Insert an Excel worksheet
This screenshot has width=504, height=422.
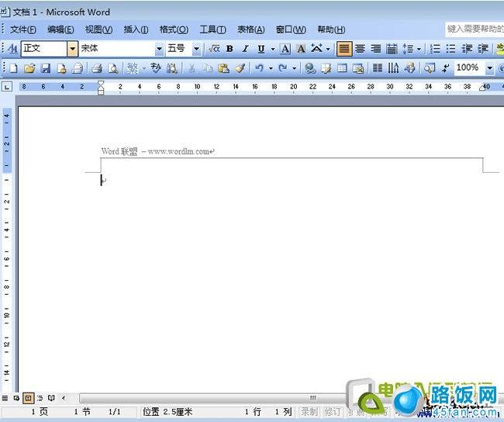click(x=357, y=68)
